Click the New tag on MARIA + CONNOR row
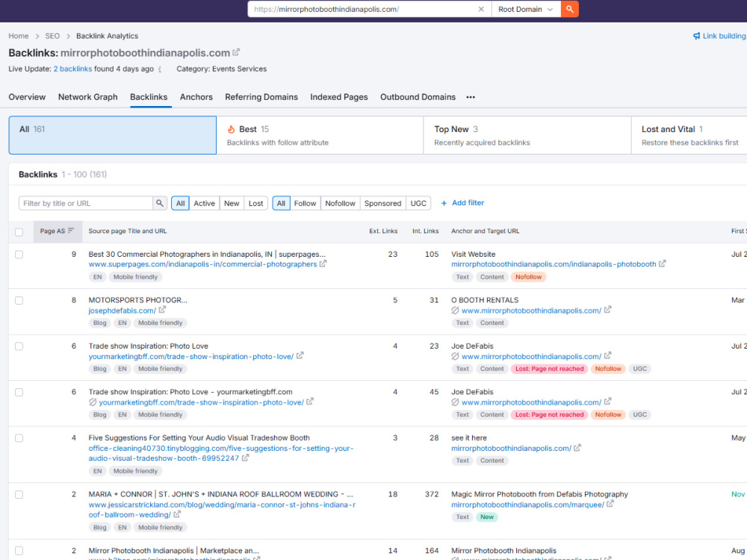Screen dimensions: 747x560 click(x=487, y=517)
